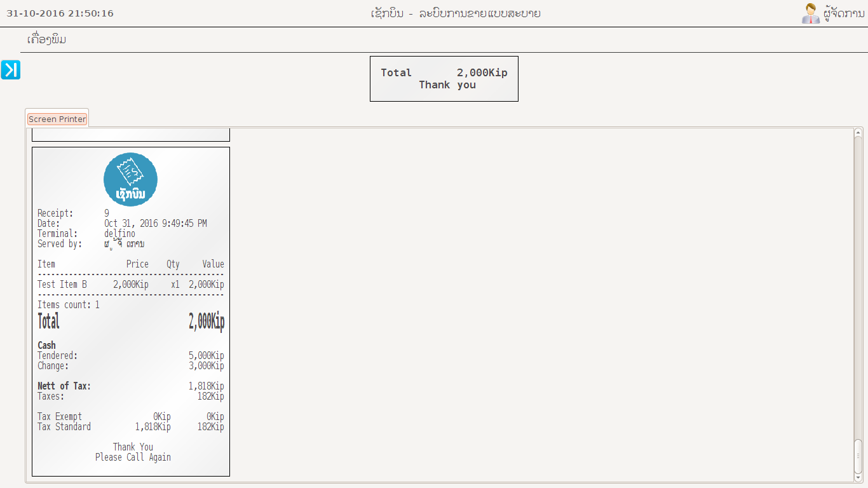Image resolution: width=868 pixels, height=488 pixels.
Task: Click the blue receipt logo on the ticket
Action: 130,179
